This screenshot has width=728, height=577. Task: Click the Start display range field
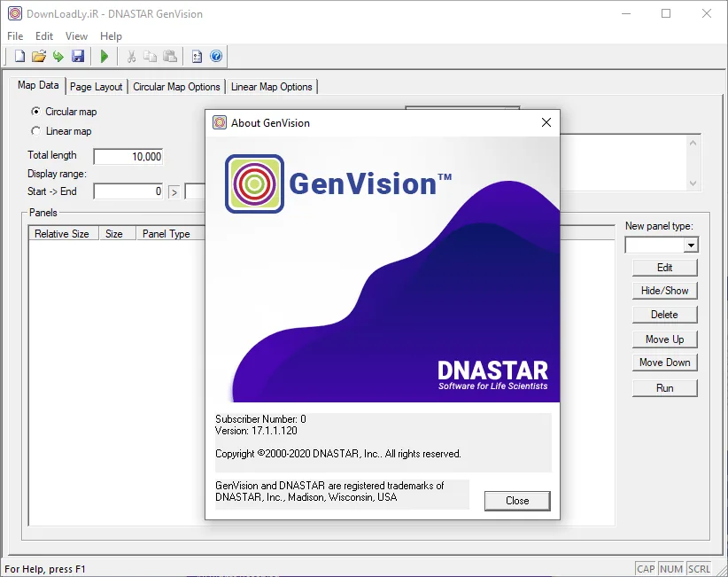click(x=128, y=191)
